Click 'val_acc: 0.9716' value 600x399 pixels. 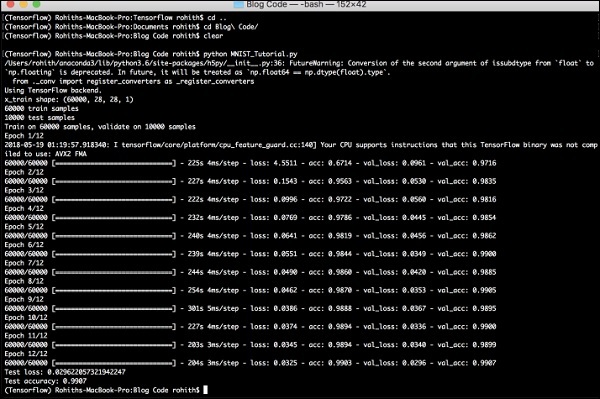coord(467,163)
